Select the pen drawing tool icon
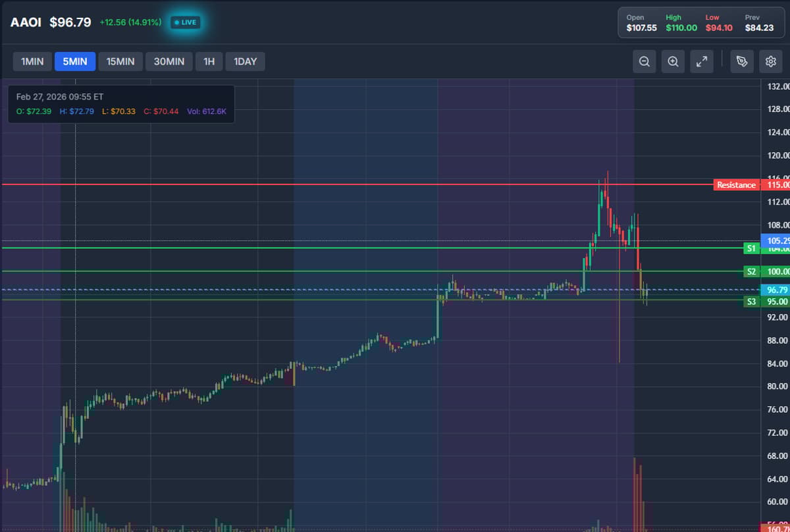 coord(741,61)
